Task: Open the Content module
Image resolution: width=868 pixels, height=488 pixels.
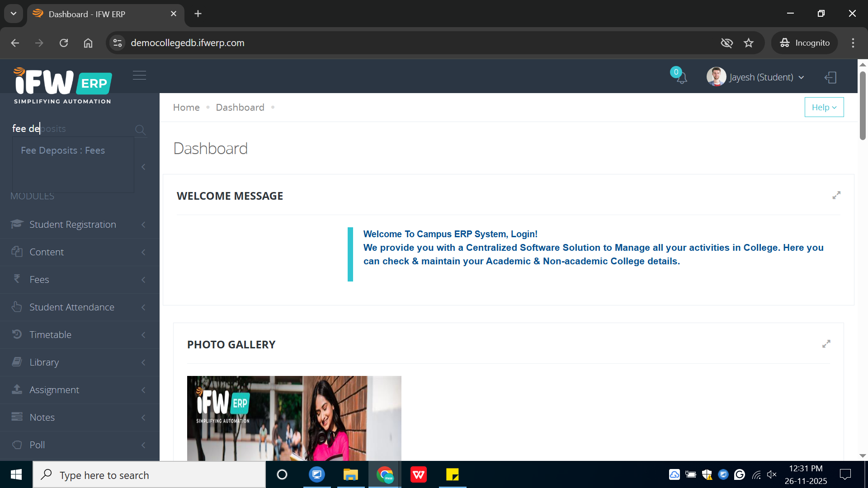Action: click(80, 252)
